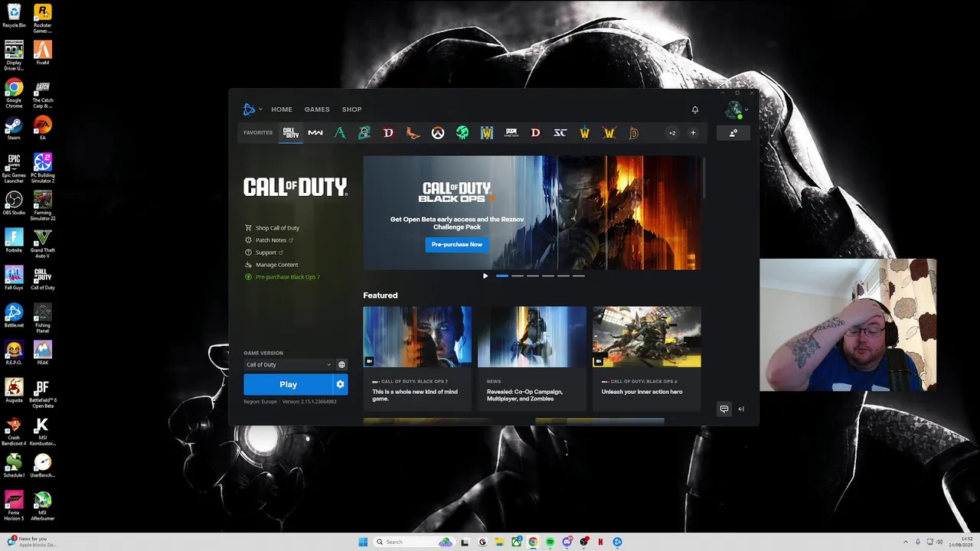Screen dimensions: 980x551
Task: Jump to the last carousel slide indicator
Action: click(x=579, y=275)
